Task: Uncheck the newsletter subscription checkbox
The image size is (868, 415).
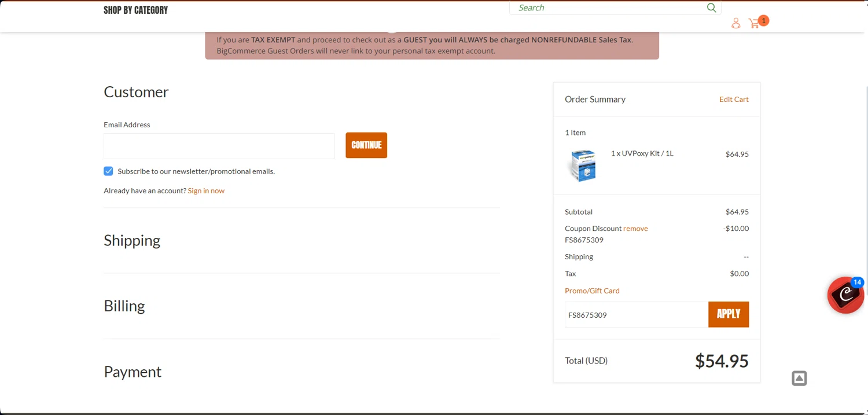Action: (108, 171)
